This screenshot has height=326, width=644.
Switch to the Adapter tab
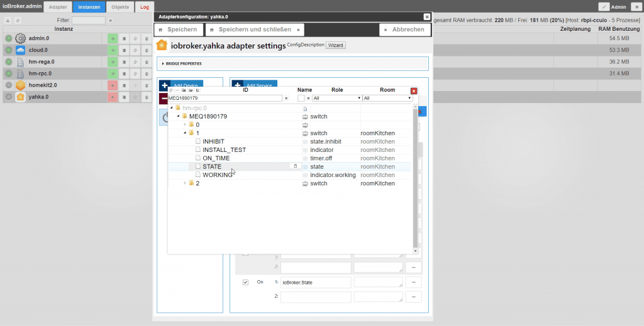[57, 7]
